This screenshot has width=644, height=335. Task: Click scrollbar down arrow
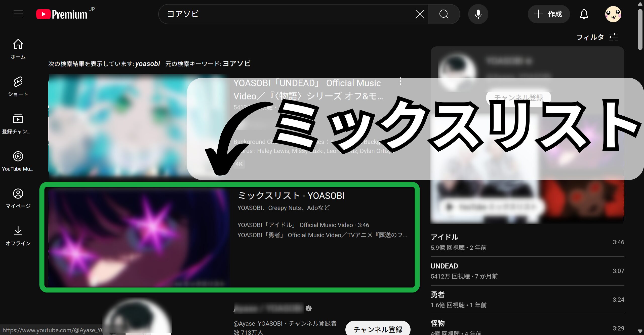click(x=640, y=331)
